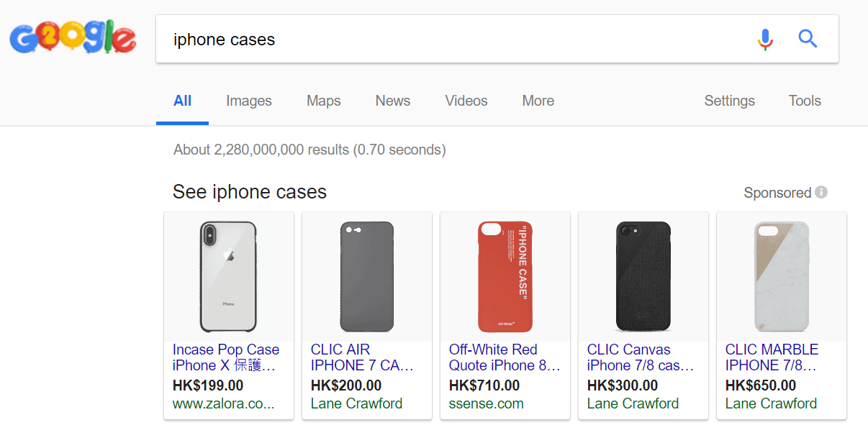The image size is (868, 443).
Task: Switch to the Images tab
Action: (x=248, y=101)
